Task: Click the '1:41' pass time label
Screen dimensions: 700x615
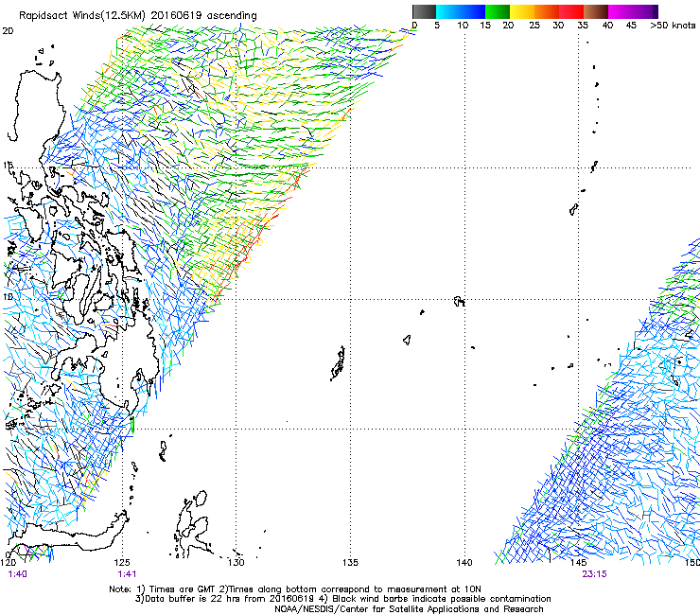Action: click(x=127, y=574)
